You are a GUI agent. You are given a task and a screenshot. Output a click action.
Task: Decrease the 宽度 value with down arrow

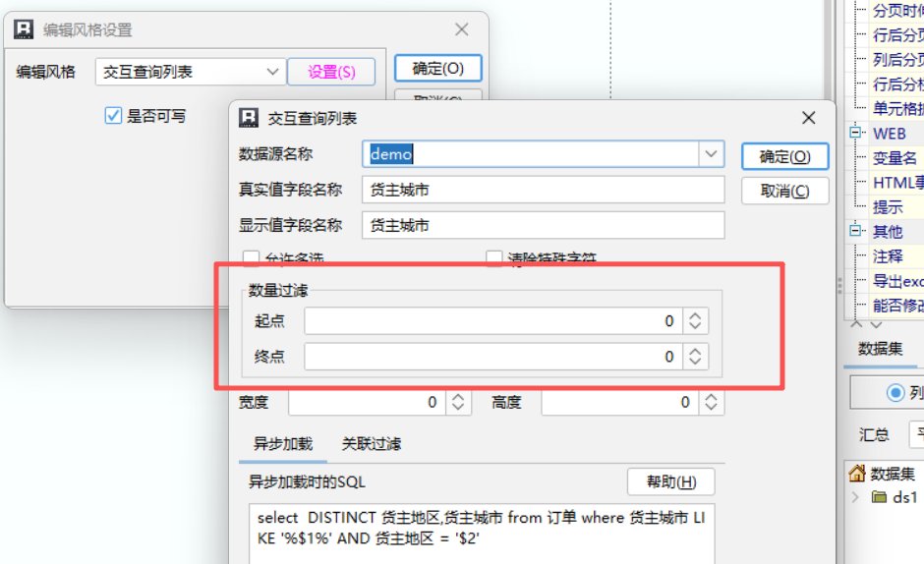tap(458, 408)
